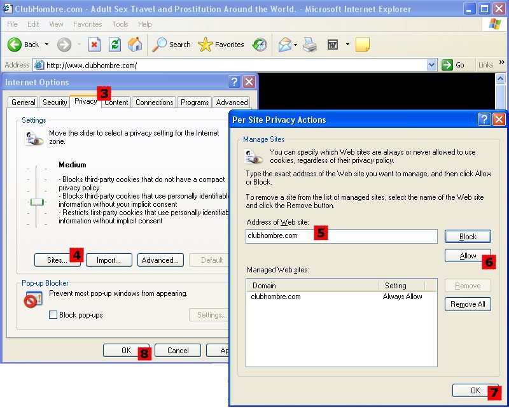This screenshot has width=509, height=420.
Task: Close the Per Site Privacy Actions dialog
Action: (x=499, y=120)
